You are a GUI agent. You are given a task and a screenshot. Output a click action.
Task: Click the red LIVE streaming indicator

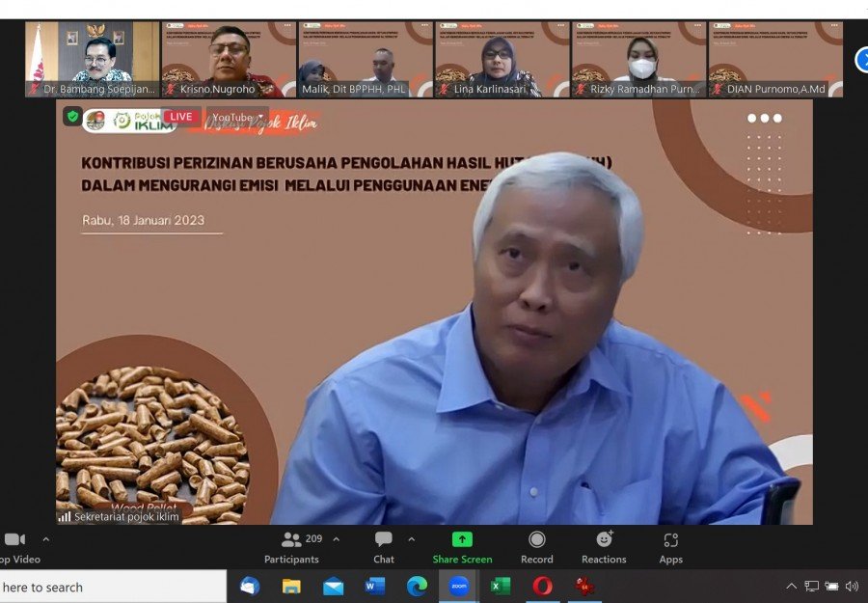(181, 117)
